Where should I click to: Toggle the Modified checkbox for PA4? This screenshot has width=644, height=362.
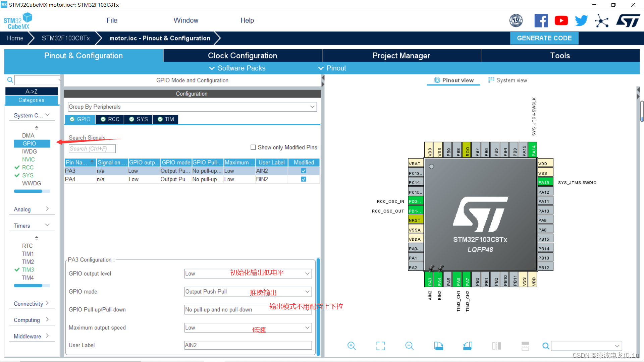point(304,179)
